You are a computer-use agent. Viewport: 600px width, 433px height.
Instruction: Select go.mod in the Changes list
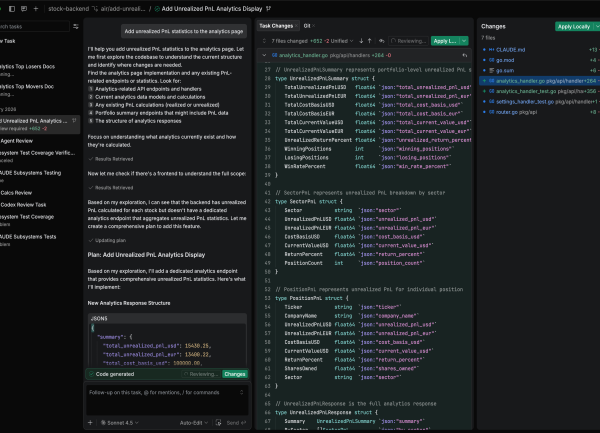tap(540, 60)
